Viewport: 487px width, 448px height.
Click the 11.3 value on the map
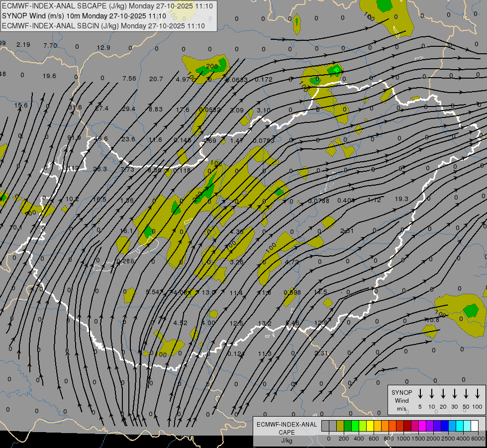(x=265, y=354)
